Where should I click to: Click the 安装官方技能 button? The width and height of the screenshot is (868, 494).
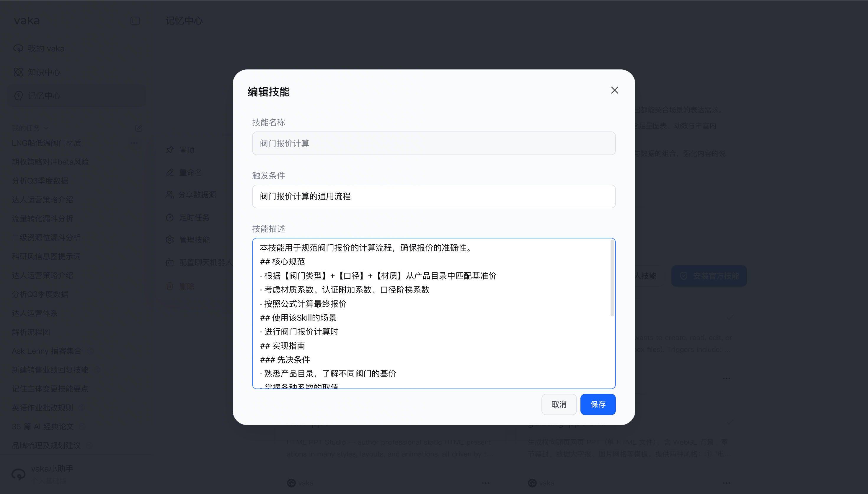(709, 276)
